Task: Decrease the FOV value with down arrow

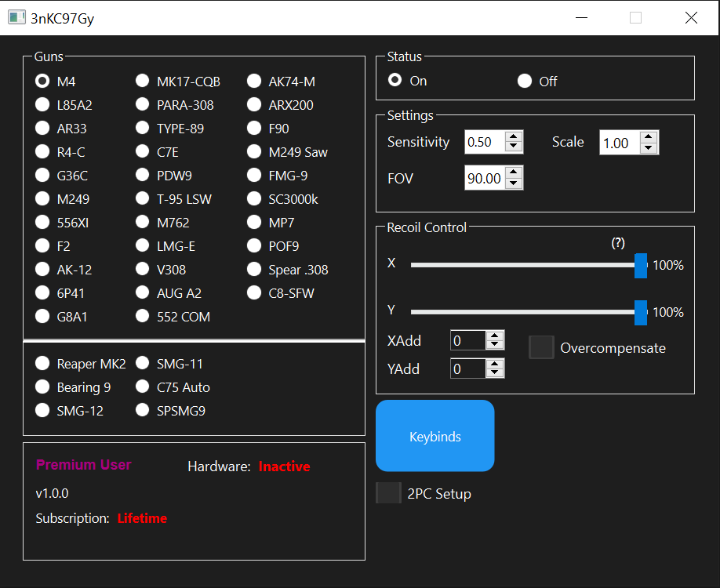Action: (x=514, y=183)
